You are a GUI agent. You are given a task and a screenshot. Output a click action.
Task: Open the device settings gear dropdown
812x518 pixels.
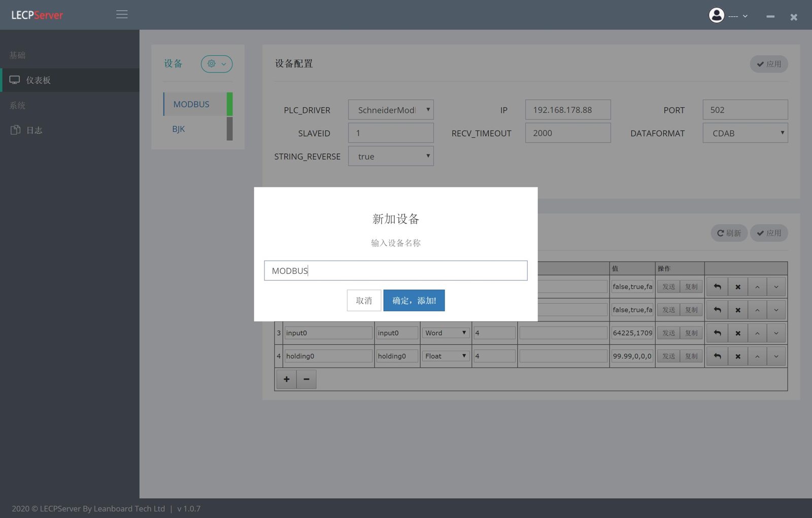point(217,63)
